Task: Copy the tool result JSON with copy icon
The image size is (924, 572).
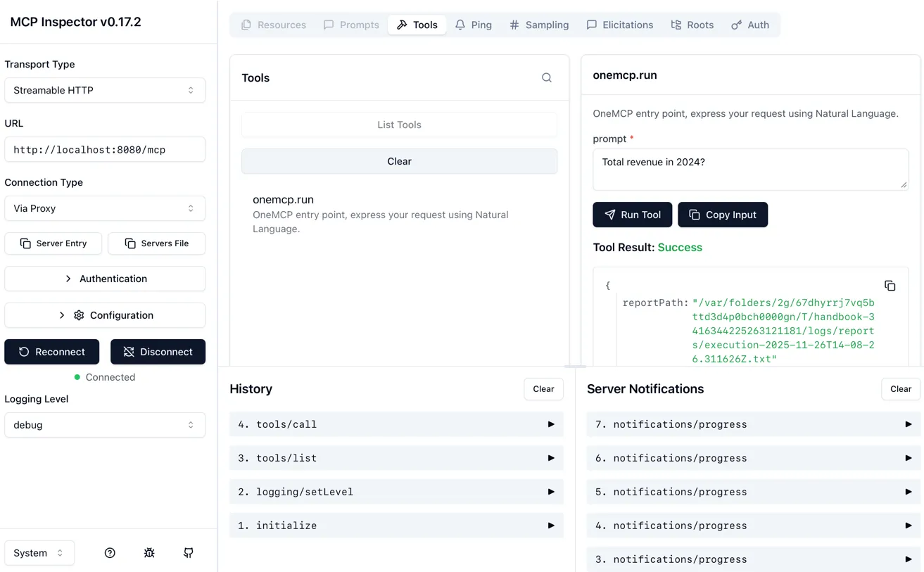Action: point(890,286)
